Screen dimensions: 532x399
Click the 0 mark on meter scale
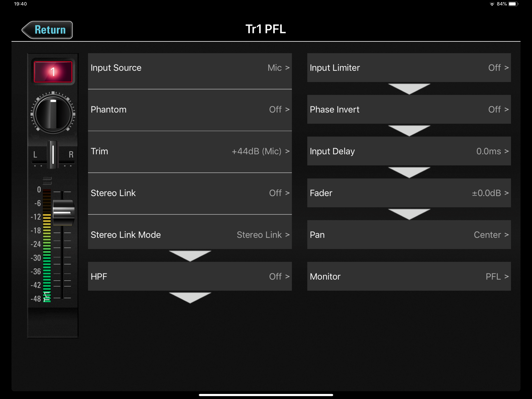click(39, 190)
